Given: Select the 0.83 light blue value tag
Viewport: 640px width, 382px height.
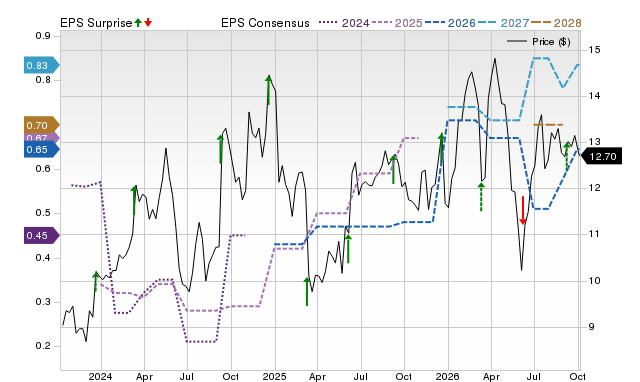Looking at the screenshot, I should click(x=42, y=65).
